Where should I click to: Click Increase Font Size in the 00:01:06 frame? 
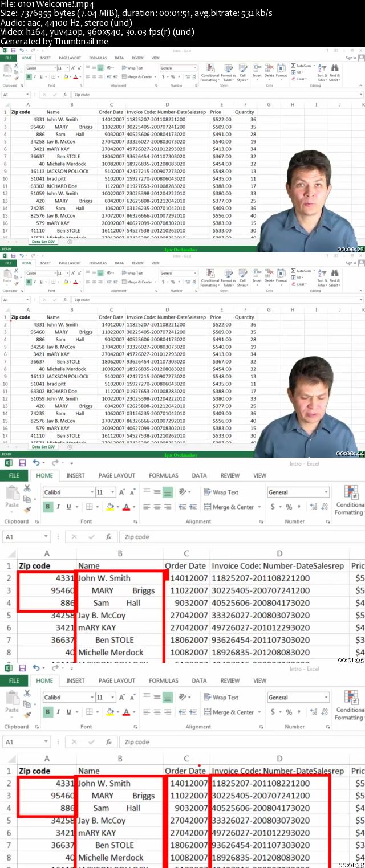tap(122, 492)
